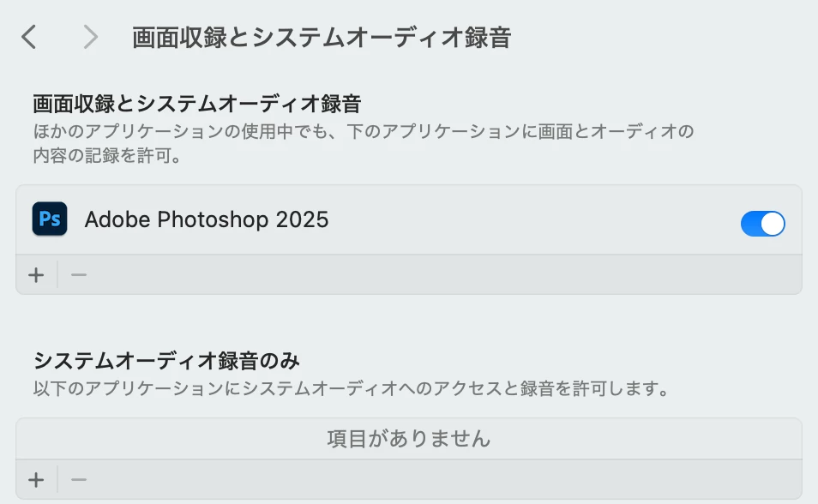Image resolution: width=818 pixels, height=504 pixels.
Task: Click minus button under システムオーディオ録音のみ list
Action: pos(79,480)
